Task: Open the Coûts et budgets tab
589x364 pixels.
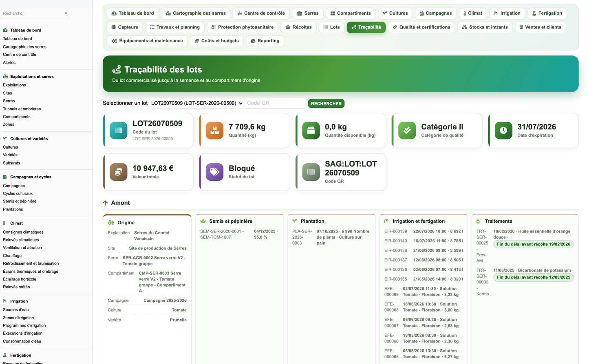Action: click(217, 41)
